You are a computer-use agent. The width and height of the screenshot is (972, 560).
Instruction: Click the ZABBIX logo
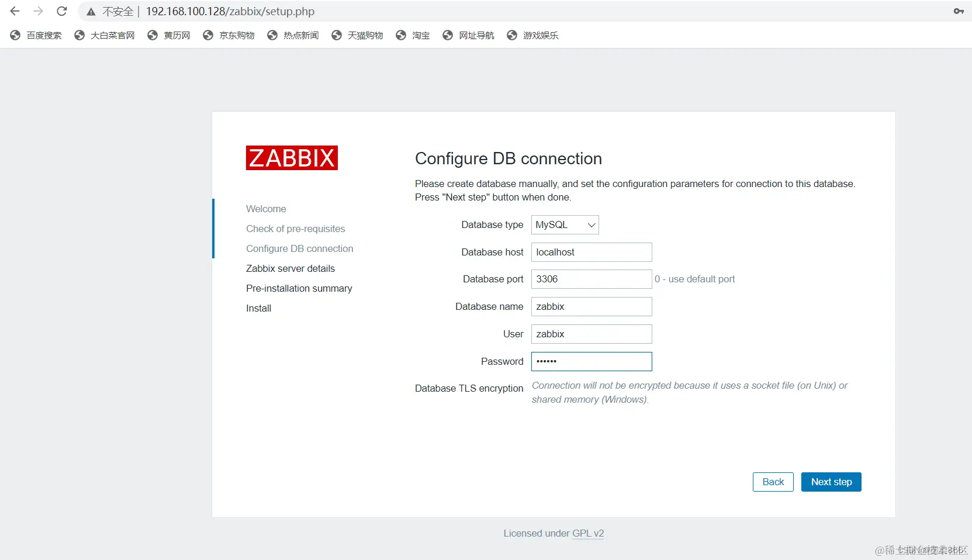point(292,158)
